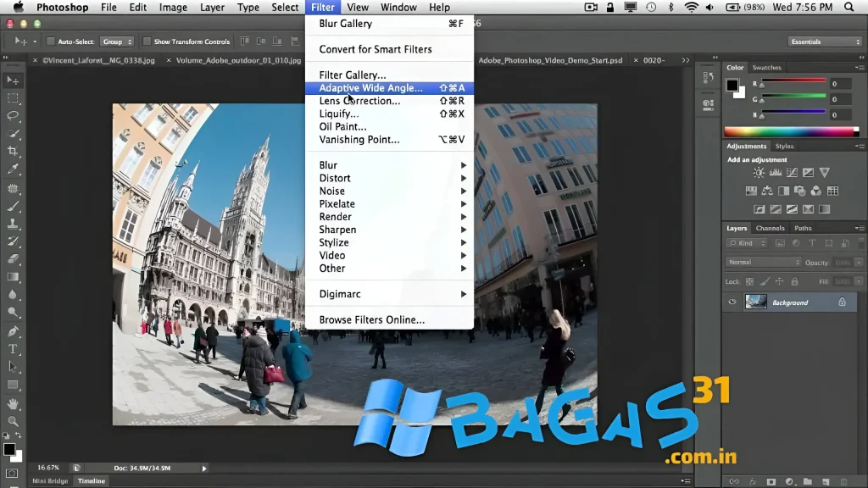Add a Hue/Saturation adjustment
Viewport: 868px width, 488px height.
point(751,191)
